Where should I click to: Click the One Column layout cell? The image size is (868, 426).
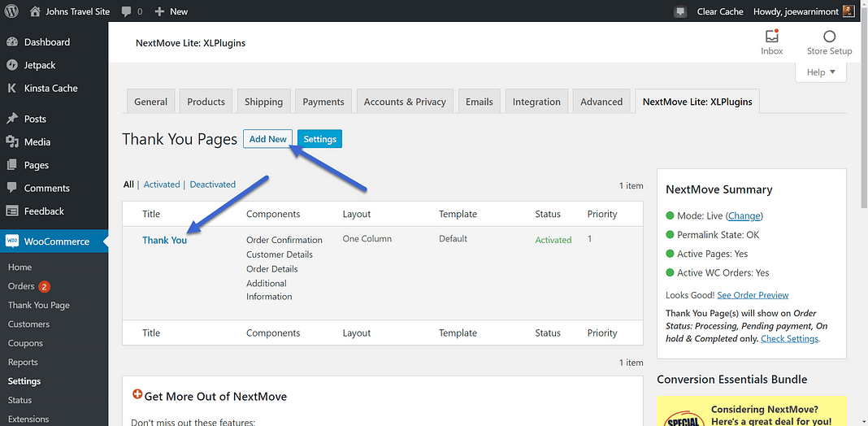[367, 239]
